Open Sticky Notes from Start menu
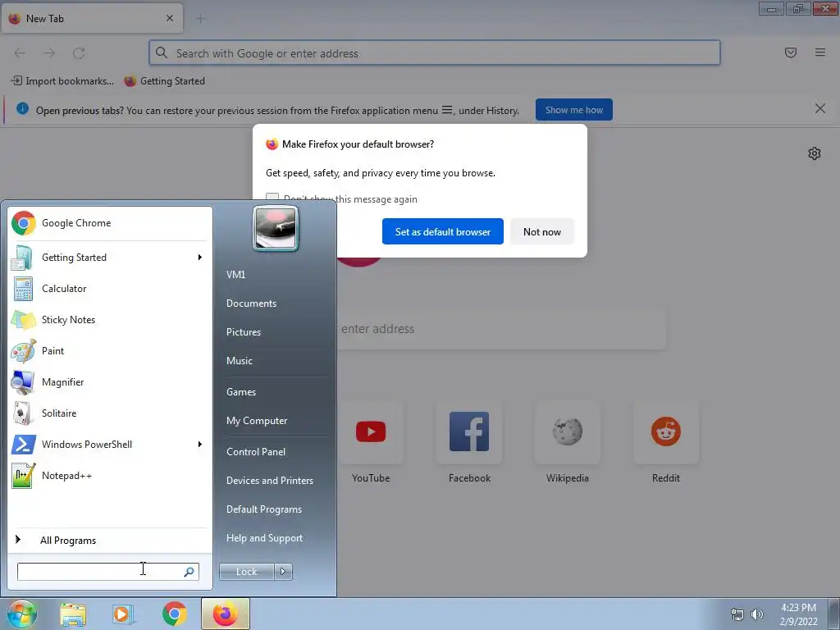 109,319
